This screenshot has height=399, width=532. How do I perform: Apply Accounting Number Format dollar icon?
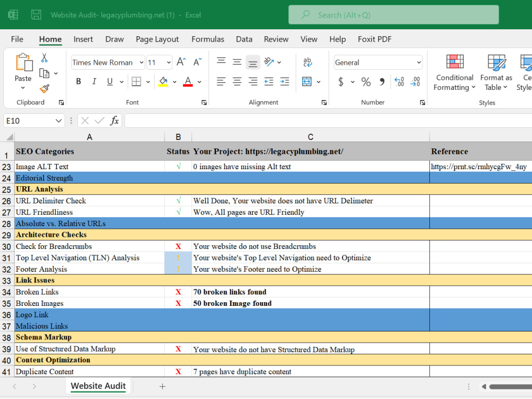[341, 81]
